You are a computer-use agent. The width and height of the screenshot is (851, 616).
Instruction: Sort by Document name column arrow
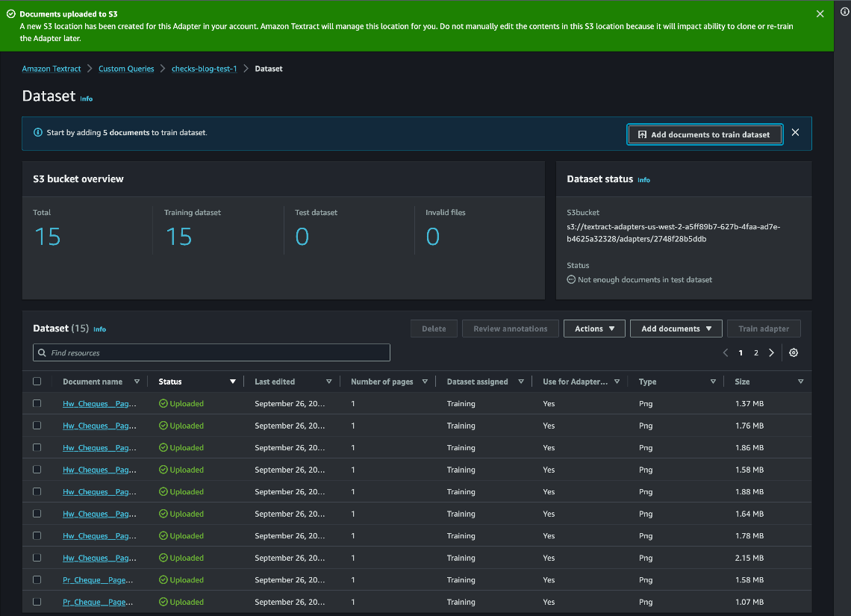pos(137,382)
